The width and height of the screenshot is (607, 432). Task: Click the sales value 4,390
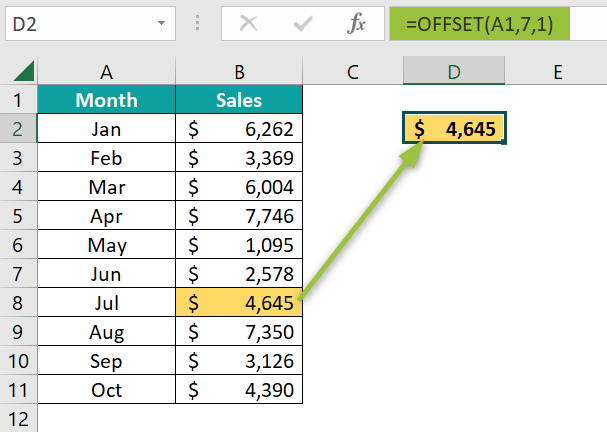[239, 390]
